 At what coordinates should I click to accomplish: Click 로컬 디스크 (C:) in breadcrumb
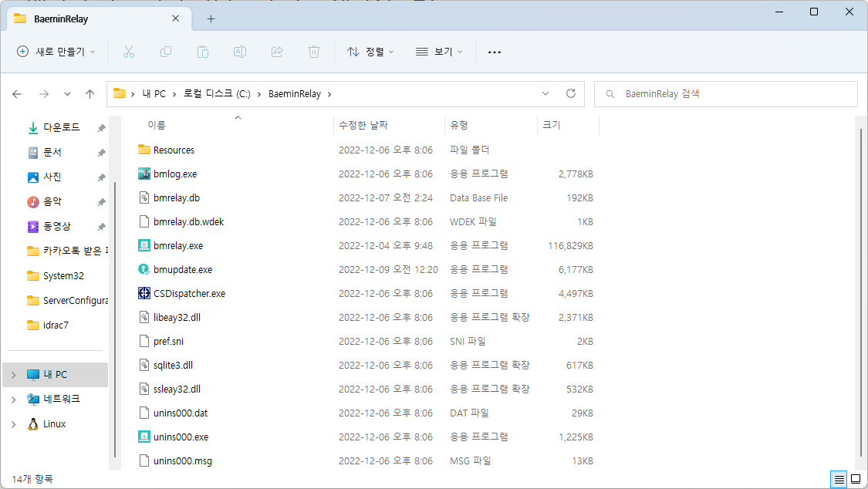point(217,94)
